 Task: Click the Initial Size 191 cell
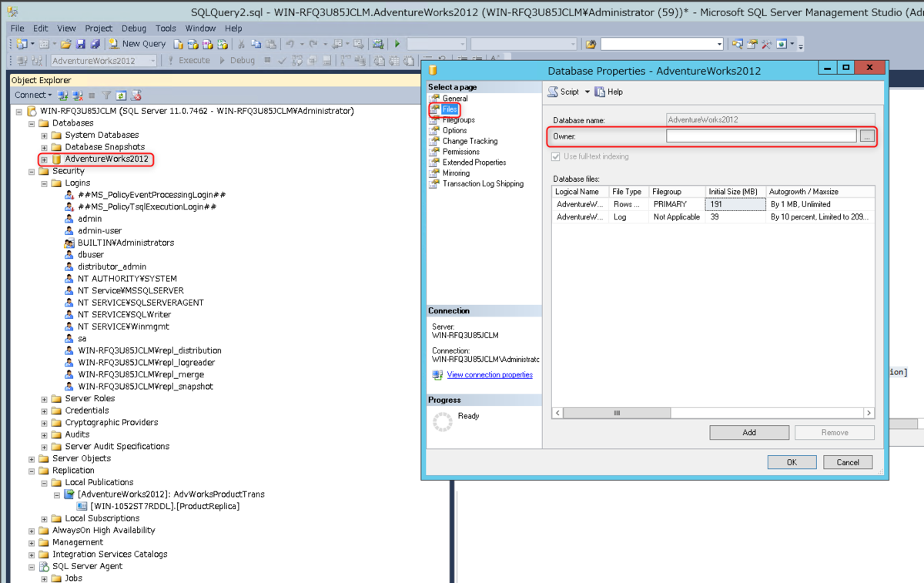[735, 204]
